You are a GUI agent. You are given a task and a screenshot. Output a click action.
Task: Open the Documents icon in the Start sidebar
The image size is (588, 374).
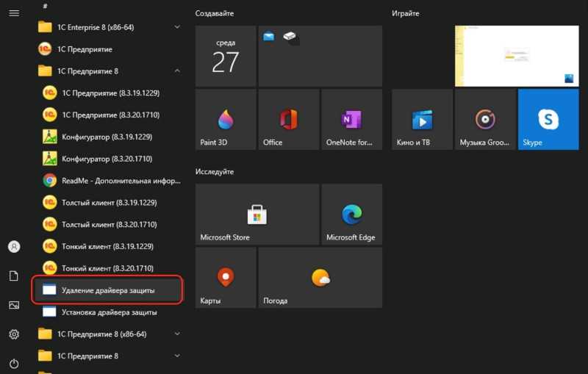coord(14,276)
